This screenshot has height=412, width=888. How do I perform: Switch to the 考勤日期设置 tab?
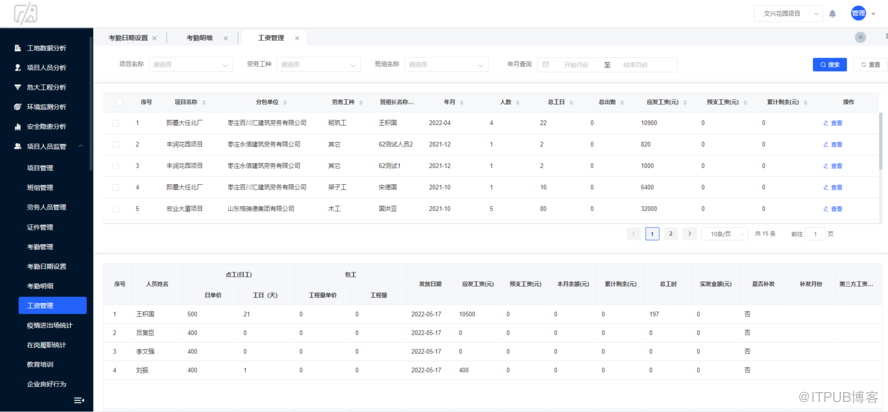click(x=128, y=38)
